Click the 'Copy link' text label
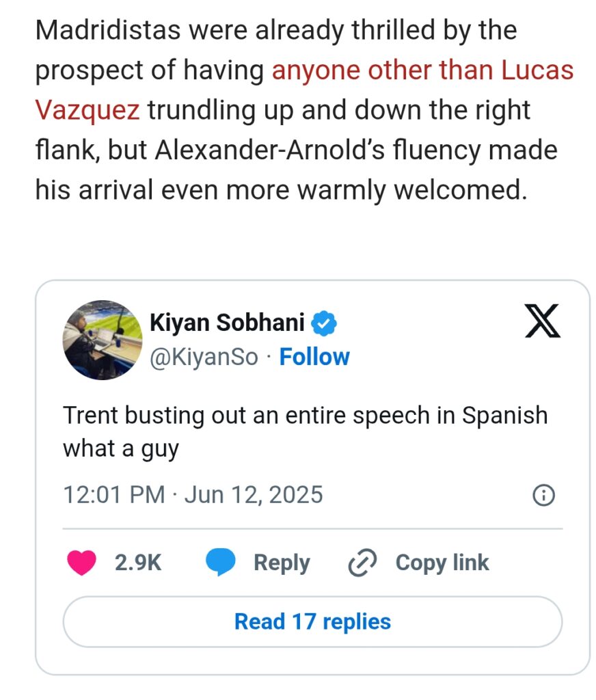 (x=442, y=563)
